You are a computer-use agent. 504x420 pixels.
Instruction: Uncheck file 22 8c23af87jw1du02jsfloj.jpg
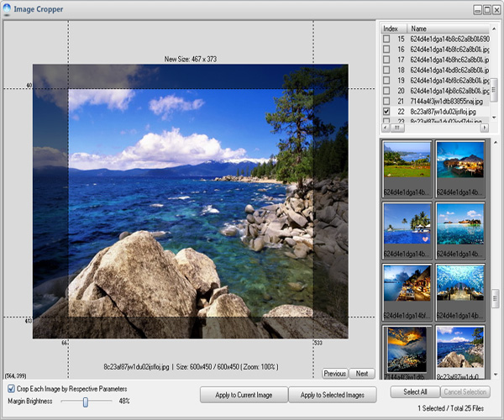386,112
